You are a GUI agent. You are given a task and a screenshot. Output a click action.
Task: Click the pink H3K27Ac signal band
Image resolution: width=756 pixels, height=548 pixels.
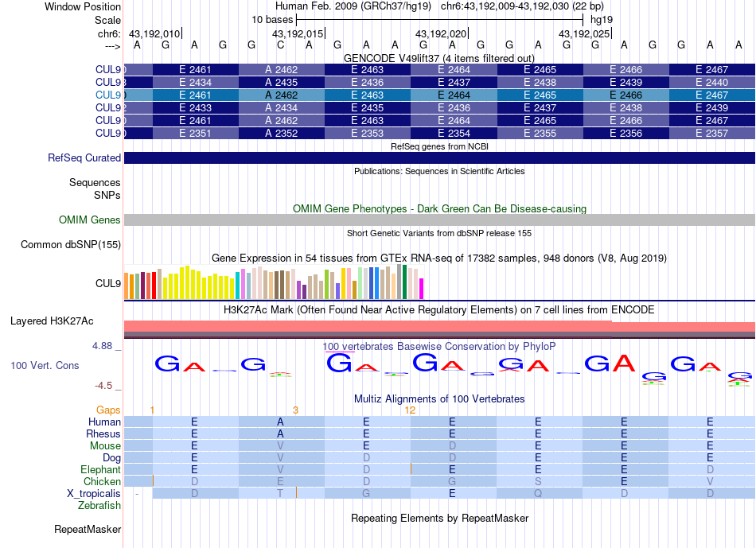[x=439, y=326]
